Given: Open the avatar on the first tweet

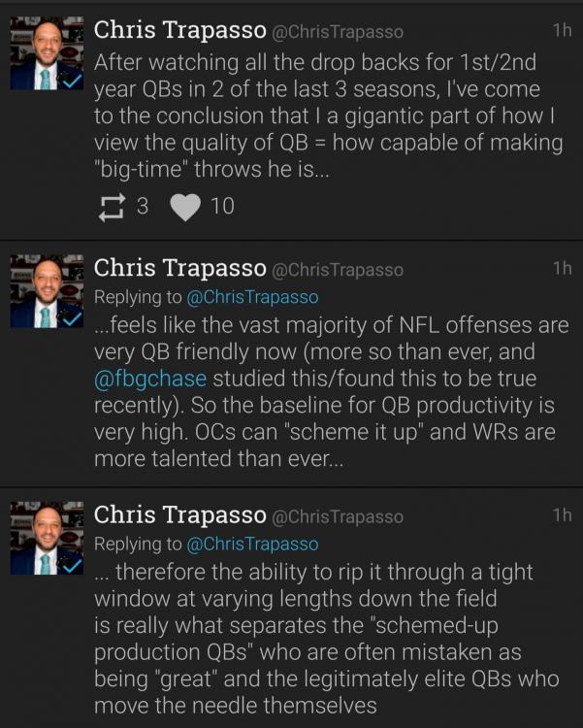Looking at the screenshot, I should coord(47,54).
